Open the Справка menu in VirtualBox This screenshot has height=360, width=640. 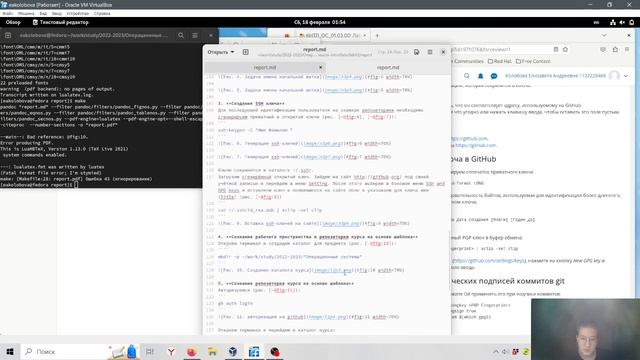(x=102, y=13)
